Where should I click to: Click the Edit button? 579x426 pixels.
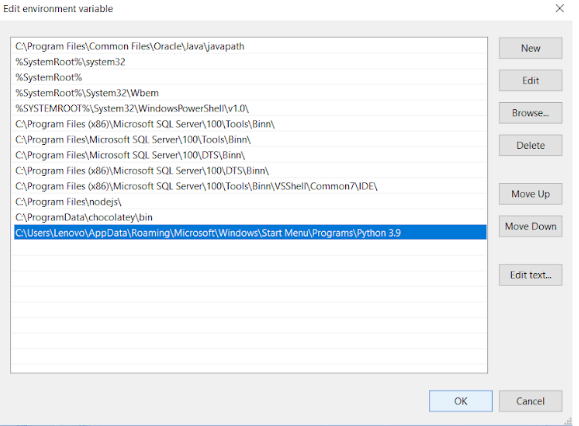[x=530, y=80]
